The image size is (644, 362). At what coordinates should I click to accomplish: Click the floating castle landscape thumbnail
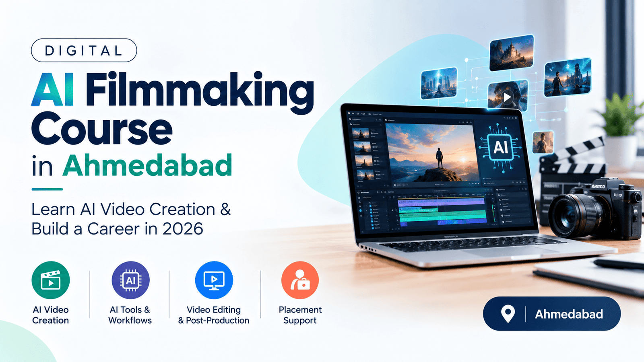coord(512,53)
